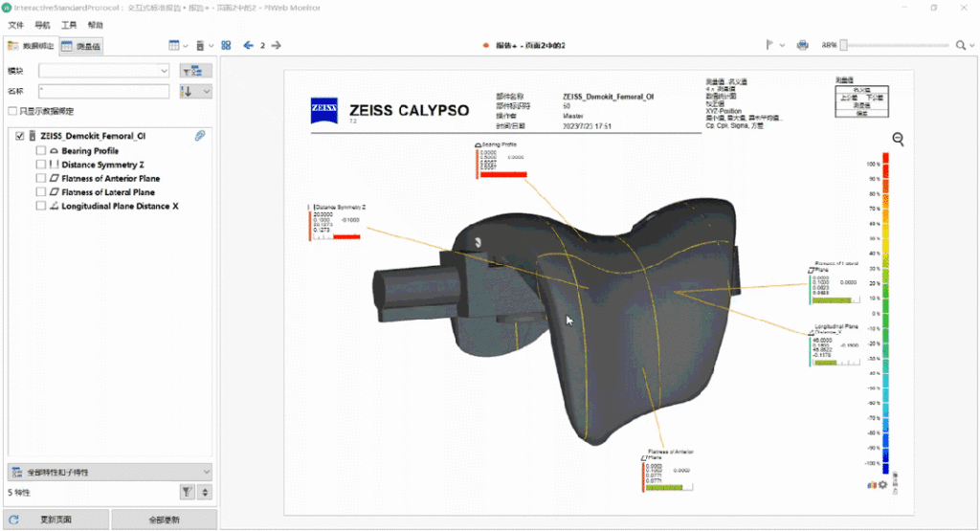Open the 文件 menu
Viewport: 980px width, 531px height.
[x=15, y=25]
